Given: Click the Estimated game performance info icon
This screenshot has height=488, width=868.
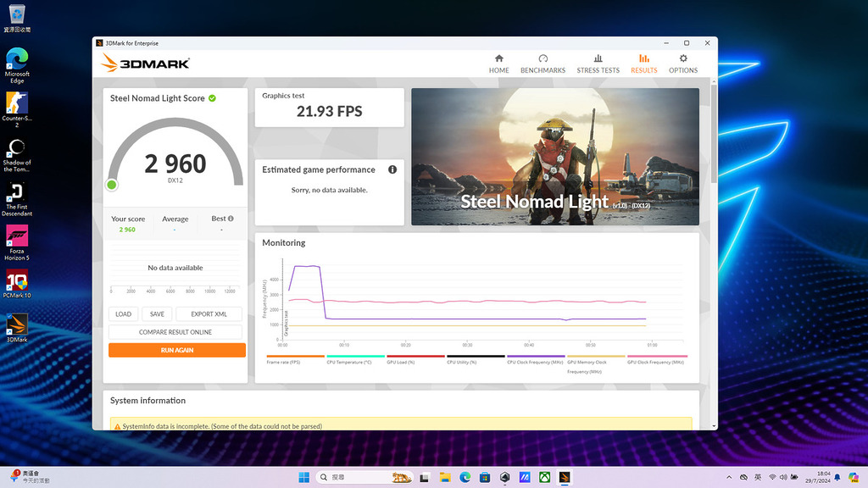Looking at the screenshot, I should [392, 169].
